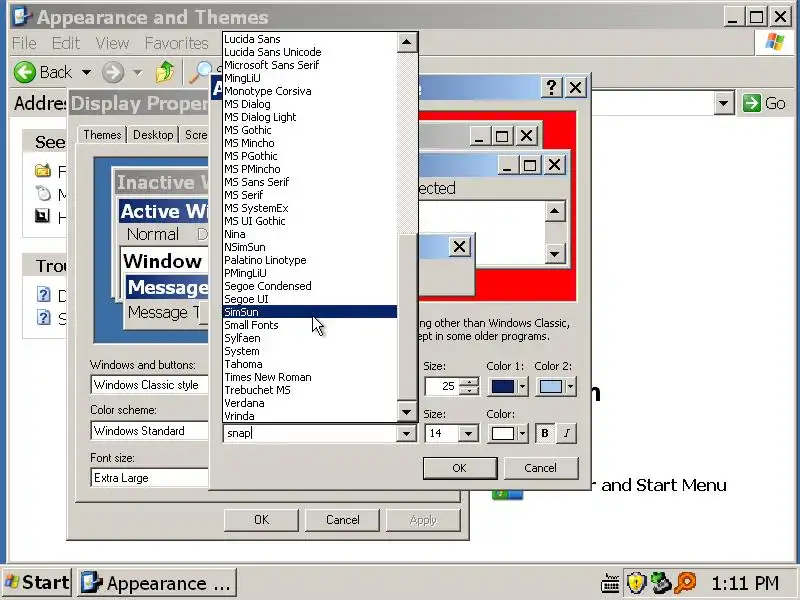
Task: Select Trebuchet MS font
Action: (x=310, y=390)
